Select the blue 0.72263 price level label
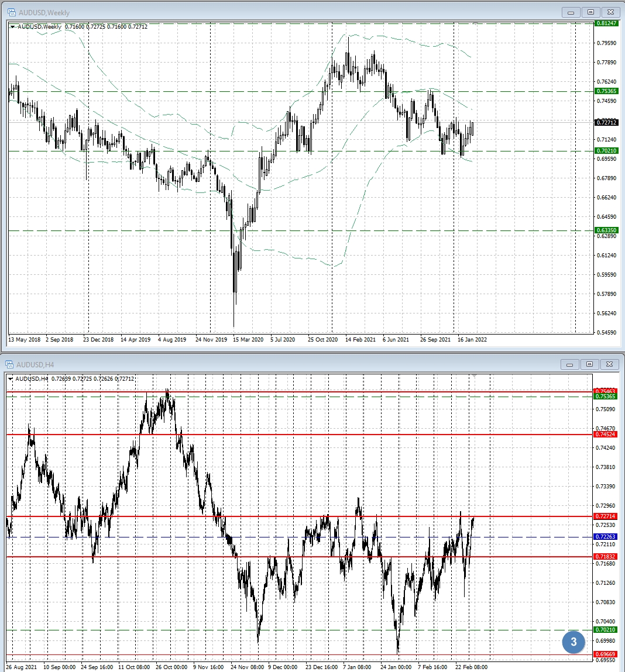 coord(605,536)
